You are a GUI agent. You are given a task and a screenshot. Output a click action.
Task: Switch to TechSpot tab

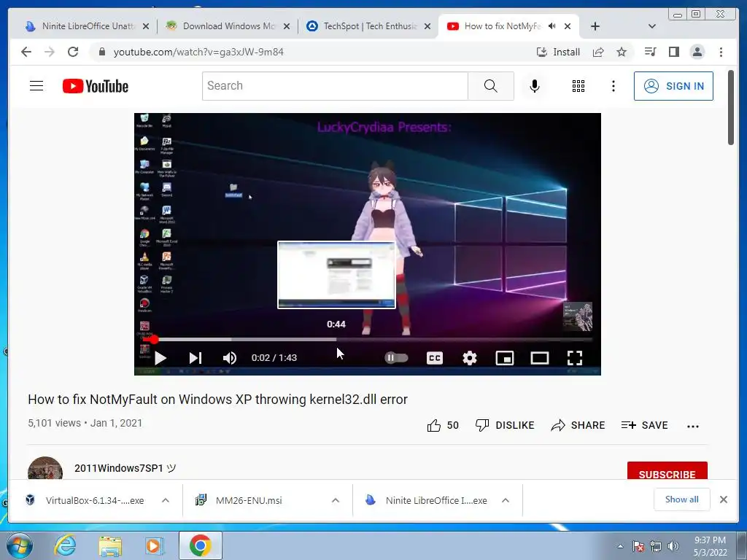(x=370, y=26)
